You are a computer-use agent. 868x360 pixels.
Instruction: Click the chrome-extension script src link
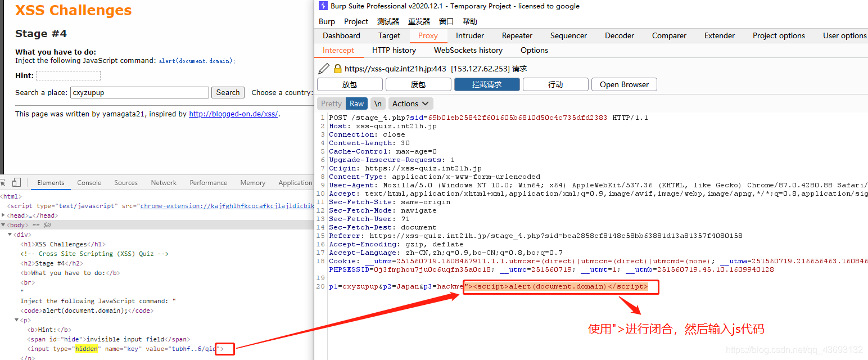tap(227, 206)
